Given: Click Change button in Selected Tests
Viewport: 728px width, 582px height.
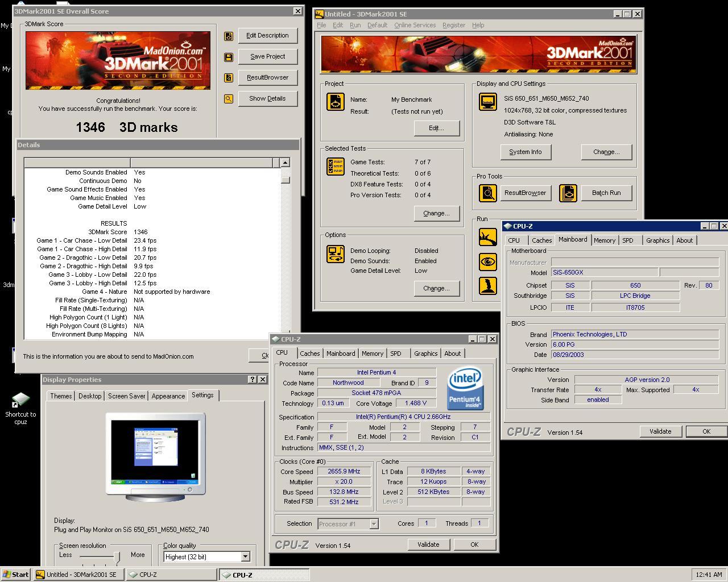Looking at the screenshot, I should (x=436, y=214).
